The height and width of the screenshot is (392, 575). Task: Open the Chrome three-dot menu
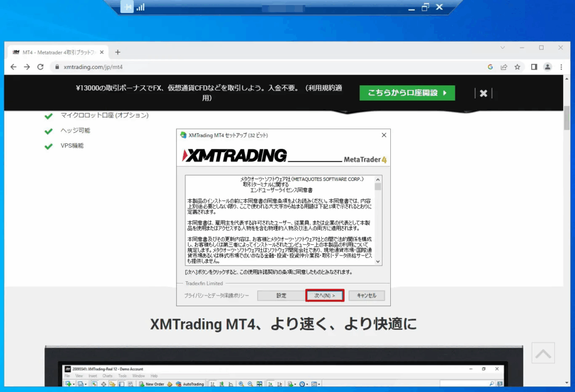pyautogui.click(x=560, y=67)
